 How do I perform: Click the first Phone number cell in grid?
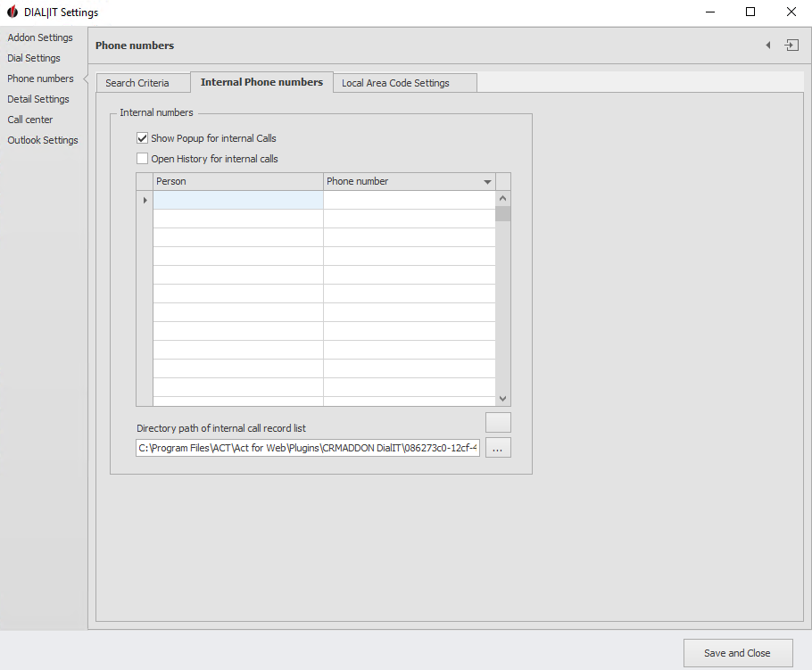coord(409,200)
